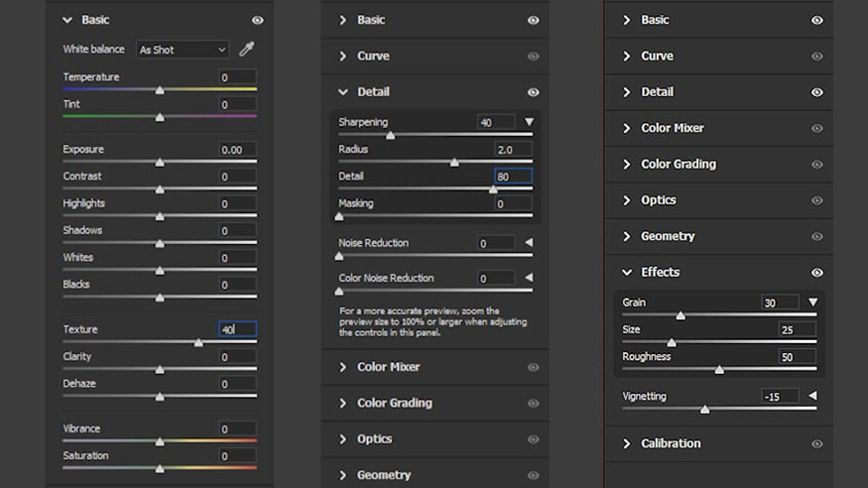Viewport: 868px width, 488px height.
Task: Expand Color Grading in right panel
Action: (x=627, y=164)
